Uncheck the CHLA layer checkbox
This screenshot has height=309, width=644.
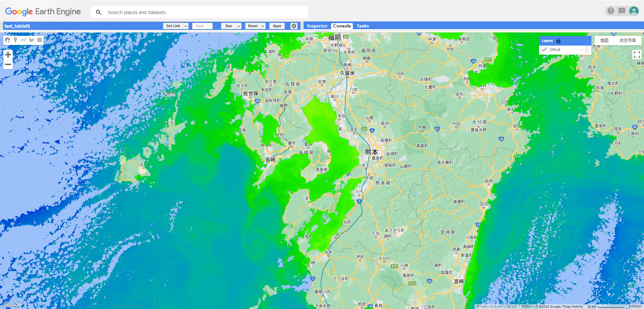(544, 50)
